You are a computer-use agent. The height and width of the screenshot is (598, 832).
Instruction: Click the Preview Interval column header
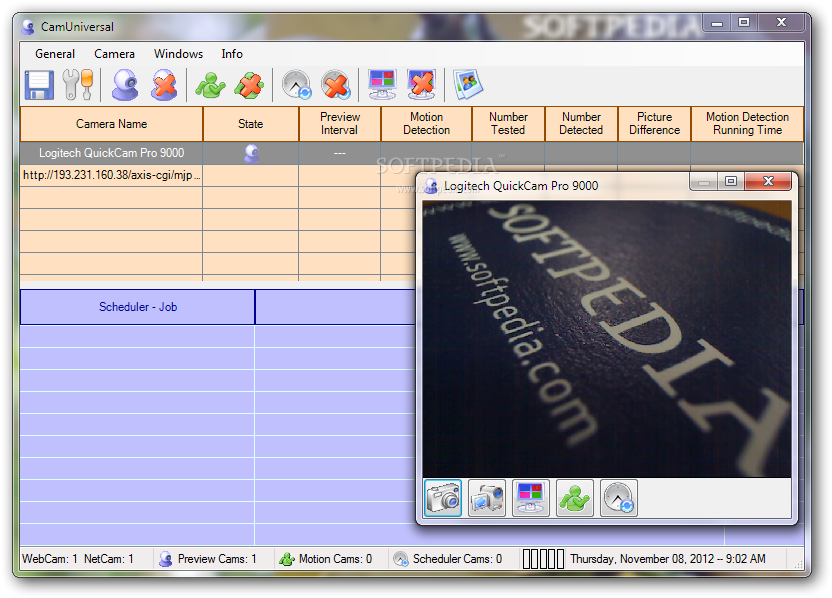click(x=340, y=124)
